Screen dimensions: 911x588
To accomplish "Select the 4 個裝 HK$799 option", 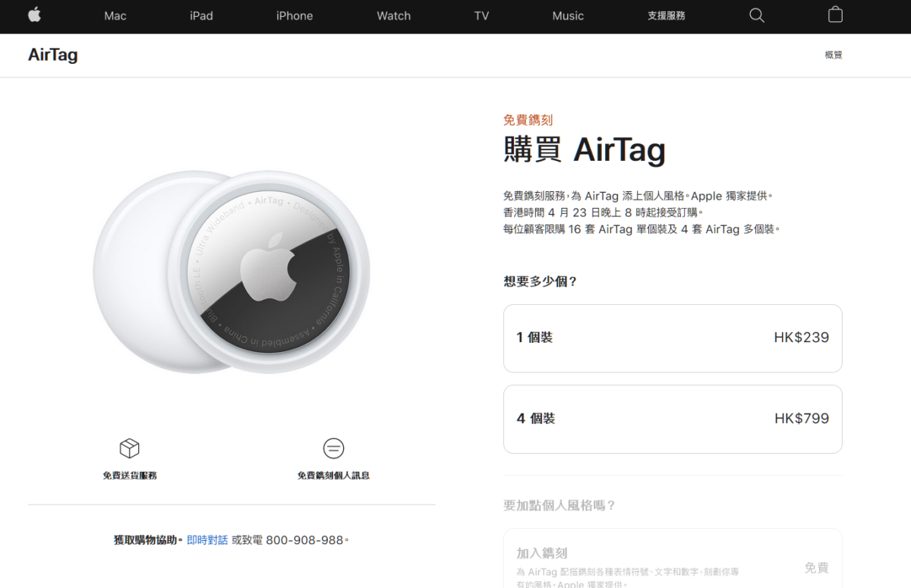I will (673, 419).
